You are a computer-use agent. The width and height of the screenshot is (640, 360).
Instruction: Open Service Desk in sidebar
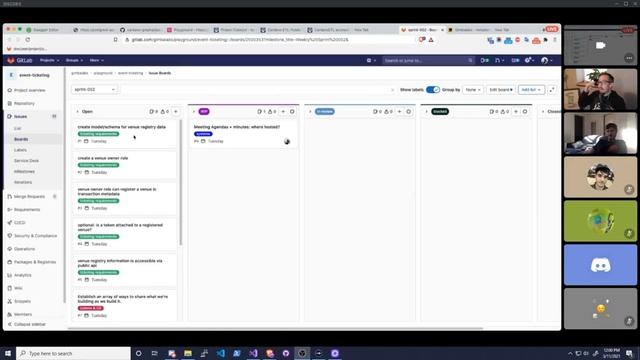point(27,161)
